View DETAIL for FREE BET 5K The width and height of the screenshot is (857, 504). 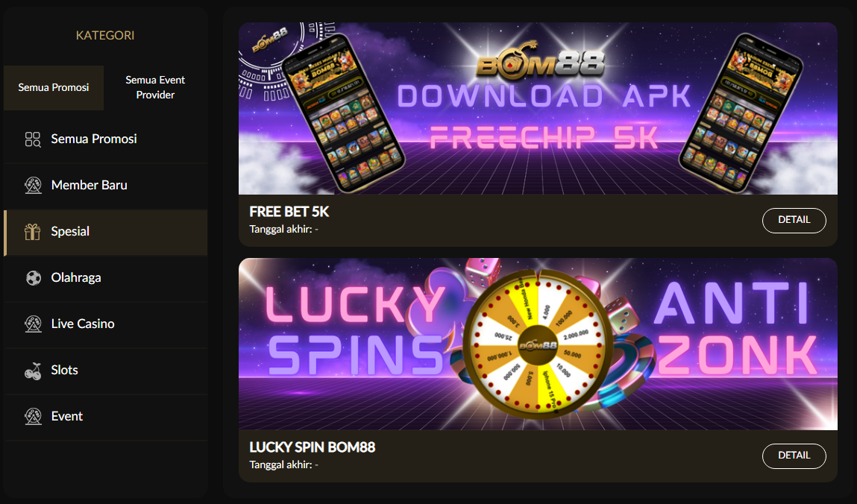point(794,220)
